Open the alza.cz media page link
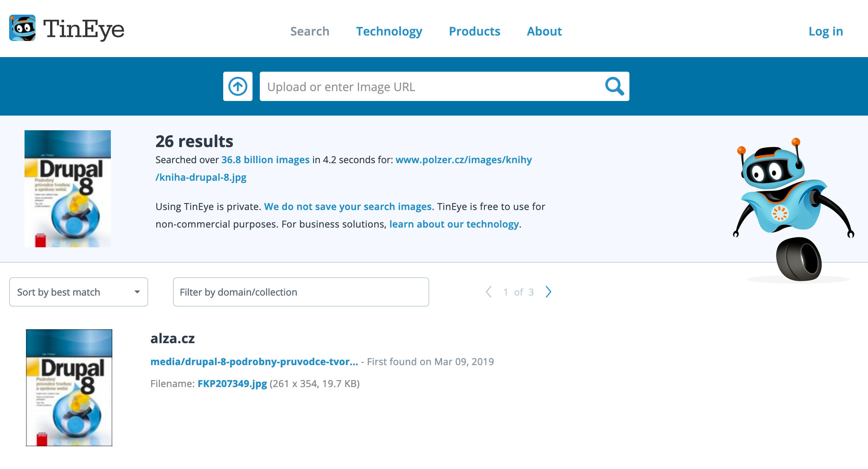Viewport: 868px width, 469px height. pyautogui.click(x=254, y=362)
